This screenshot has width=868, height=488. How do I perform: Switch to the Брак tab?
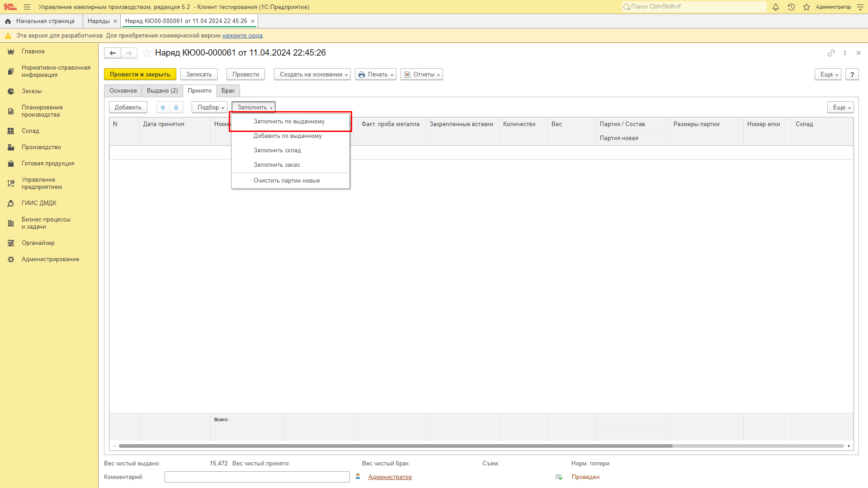pos(228,91)
